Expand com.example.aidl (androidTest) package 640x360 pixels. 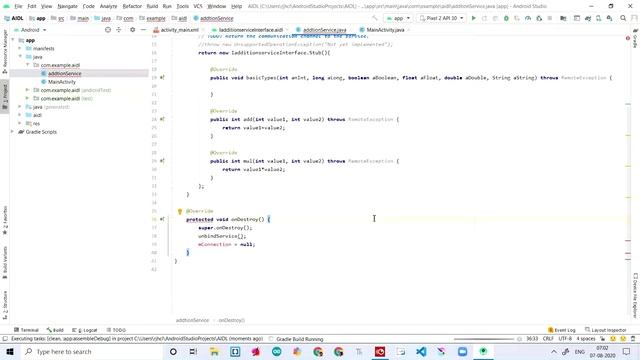[x=28, y=90]
